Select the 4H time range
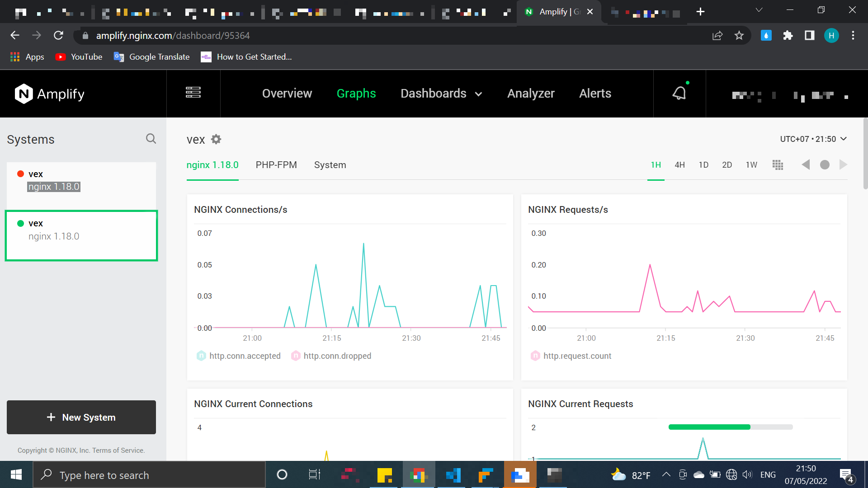Image resolution: width=868 pixels, height=488 pixels. (680, 165)
